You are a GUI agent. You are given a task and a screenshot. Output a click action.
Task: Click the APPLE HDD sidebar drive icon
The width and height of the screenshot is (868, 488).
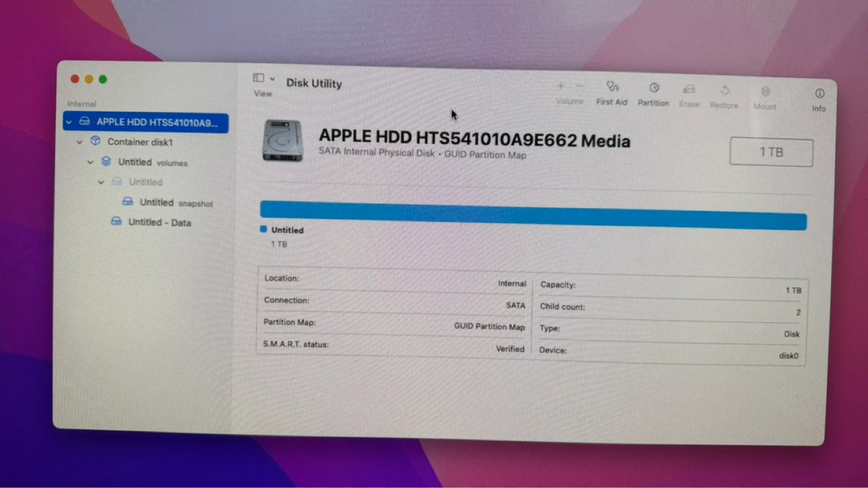[x=85, y=122]
